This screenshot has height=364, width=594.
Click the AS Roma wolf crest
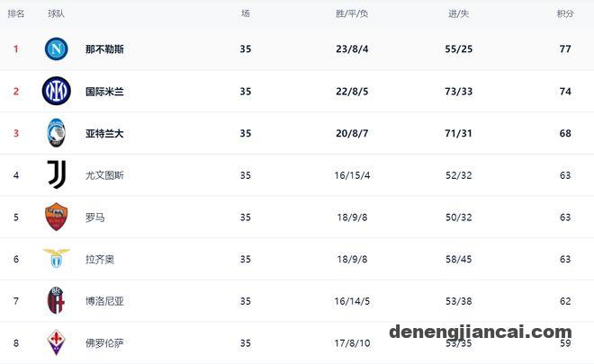[x=57, y=217]
